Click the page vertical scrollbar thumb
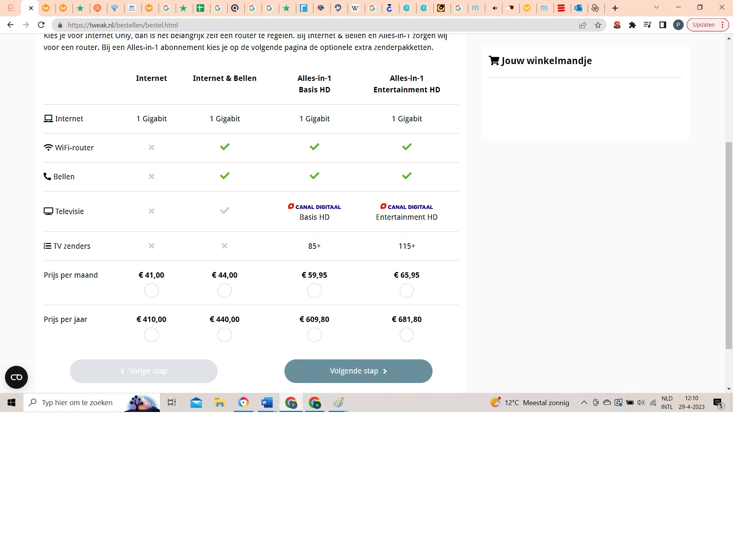 click(x=729, y=245)
